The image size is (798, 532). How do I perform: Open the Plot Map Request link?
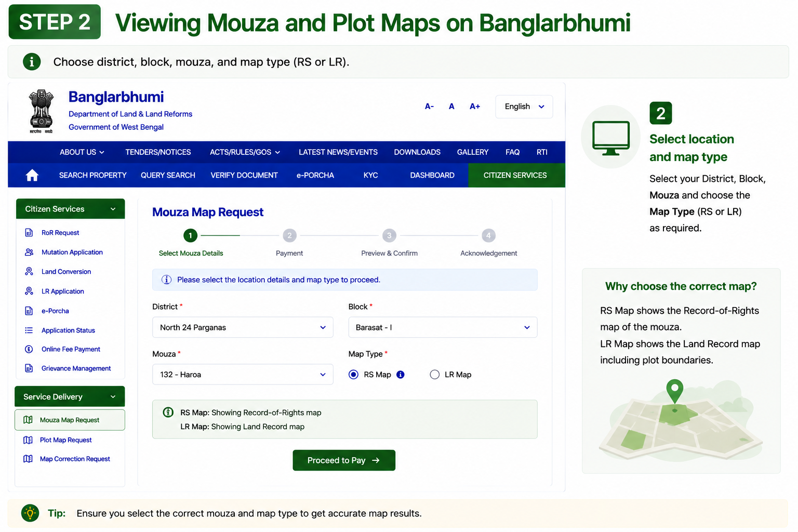65,440
